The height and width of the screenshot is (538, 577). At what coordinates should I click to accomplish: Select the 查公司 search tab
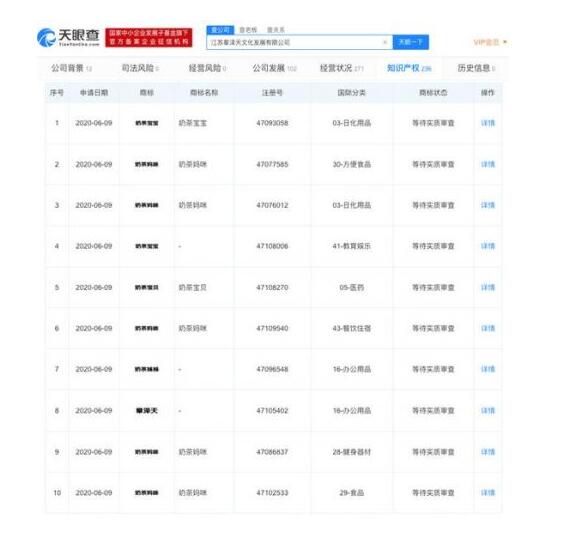click(220, 30)
